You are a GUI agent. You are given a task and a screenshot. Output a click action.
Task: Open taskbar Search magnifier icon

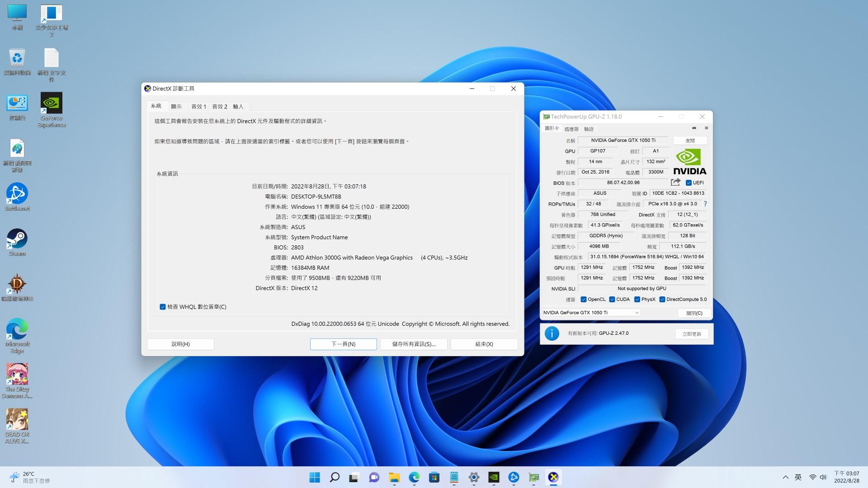pos(335,477)
